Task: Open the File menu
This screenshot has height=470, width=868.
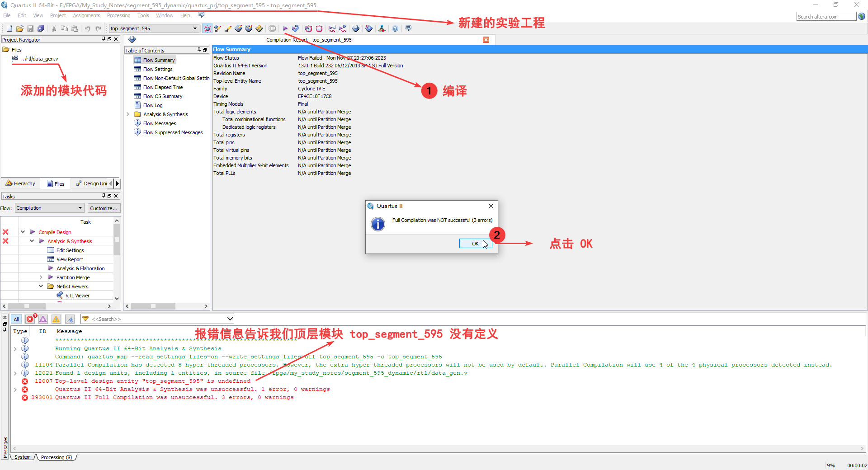Action: click(7, 15)
